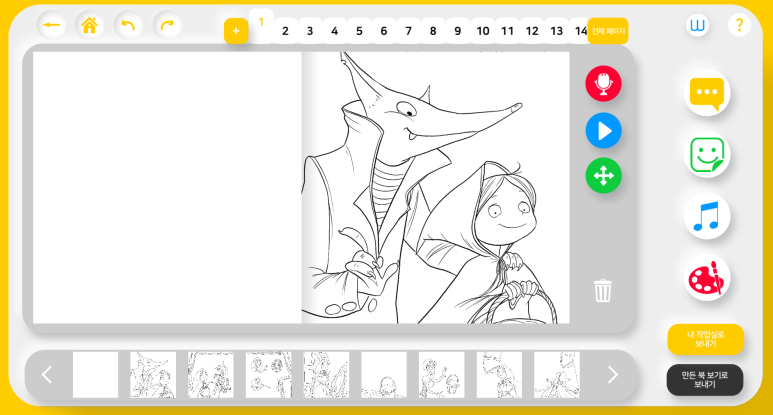This screenshot has width=773, height=415.
Task: Switch to page tab 3
Action: [310, 31]
